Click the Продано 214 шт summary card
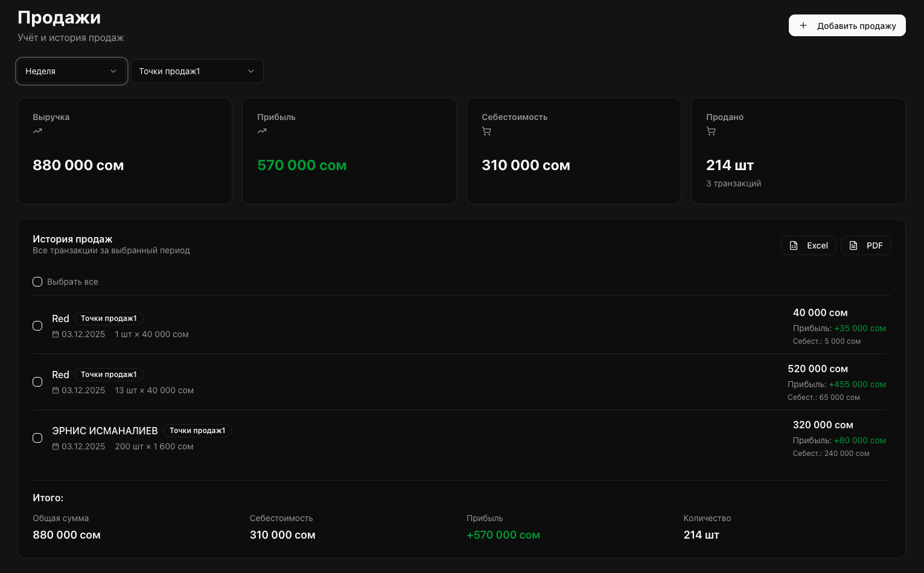The width and height of the screenshot is (924, 573). point(798,151)
